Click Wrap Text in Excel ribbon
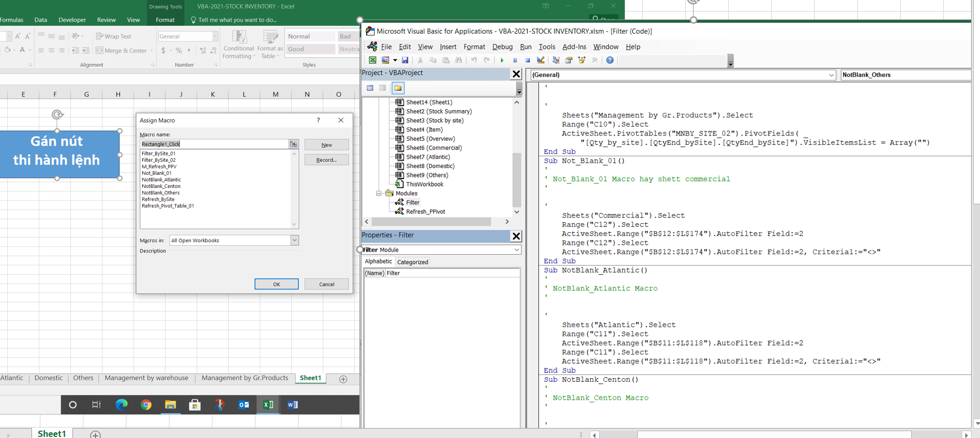 [x=114, y=36]
